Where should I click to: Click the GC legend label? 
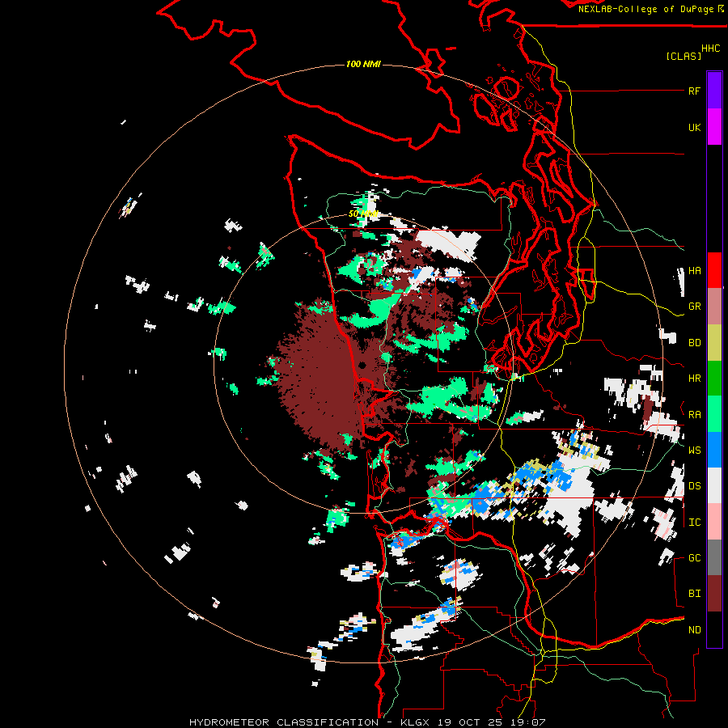pos(694,558)
